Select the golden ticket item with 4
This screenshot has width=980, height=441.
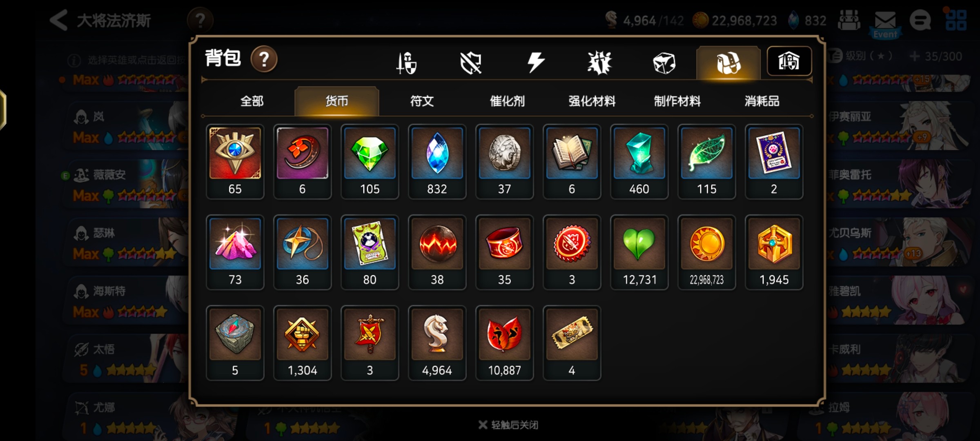[x=572, y=343]
